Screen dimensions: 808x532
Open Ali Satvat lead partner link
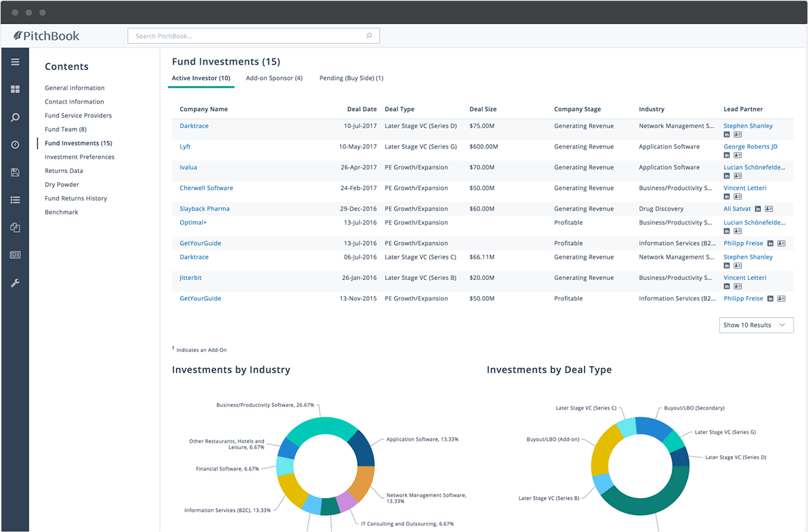(737, 209)
